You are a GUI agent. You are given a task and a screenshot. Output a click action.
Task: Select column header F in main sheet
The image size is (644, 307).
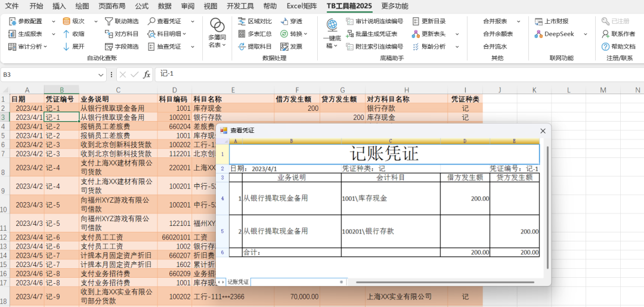tap(297, 90)
